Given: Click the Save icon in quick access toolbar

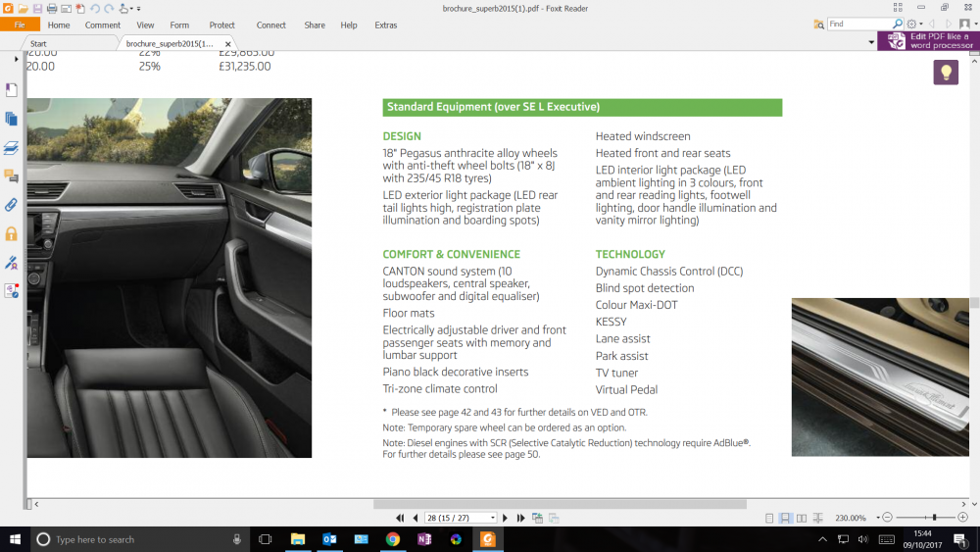Looking at the screenshot, I should click(37, 8).
